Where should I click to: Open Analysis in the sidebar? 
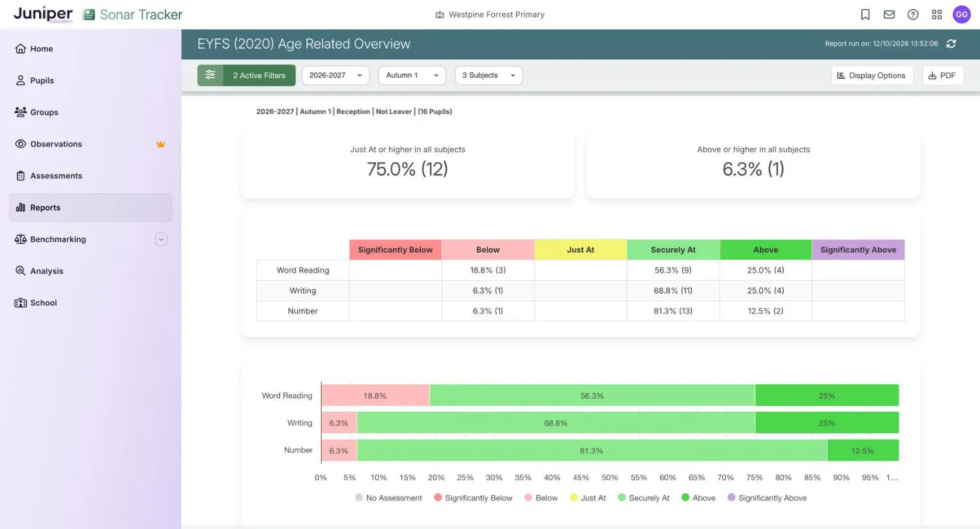click(x=91, y=271)
